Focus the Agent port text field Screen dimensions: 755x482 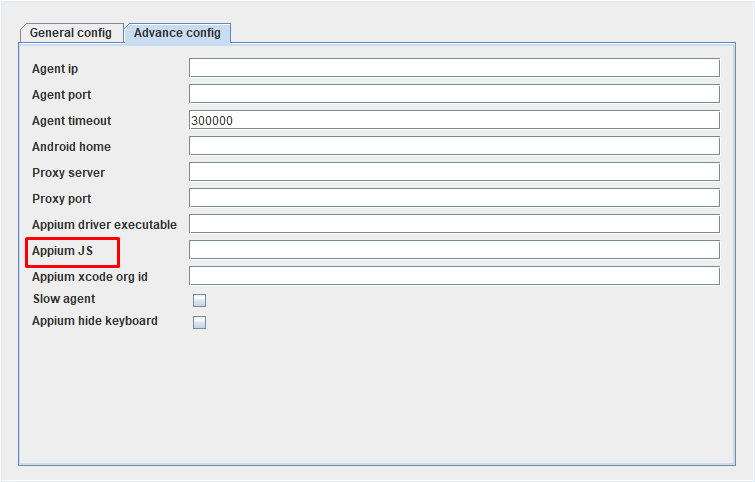point(454,94)
